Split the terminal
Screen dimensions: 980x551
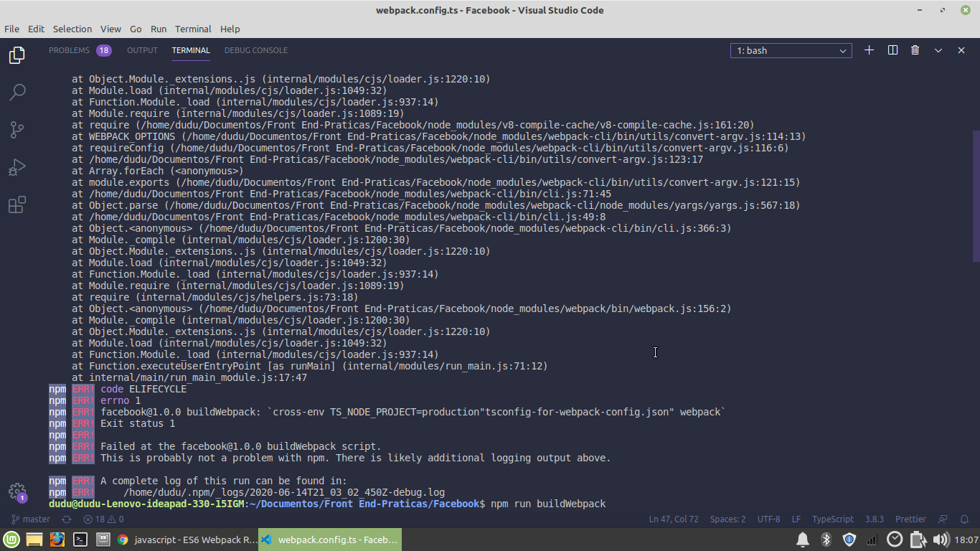pyautogui.click(x=892, y=50)
